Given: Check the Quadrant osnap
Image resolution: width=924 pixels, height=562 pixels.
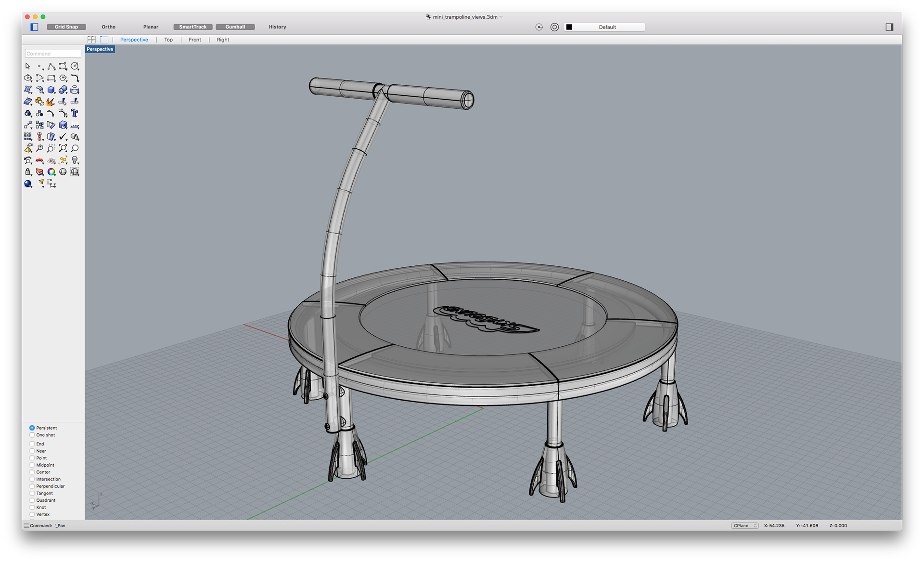Looking at the screenshot, I should click(32, 500).
